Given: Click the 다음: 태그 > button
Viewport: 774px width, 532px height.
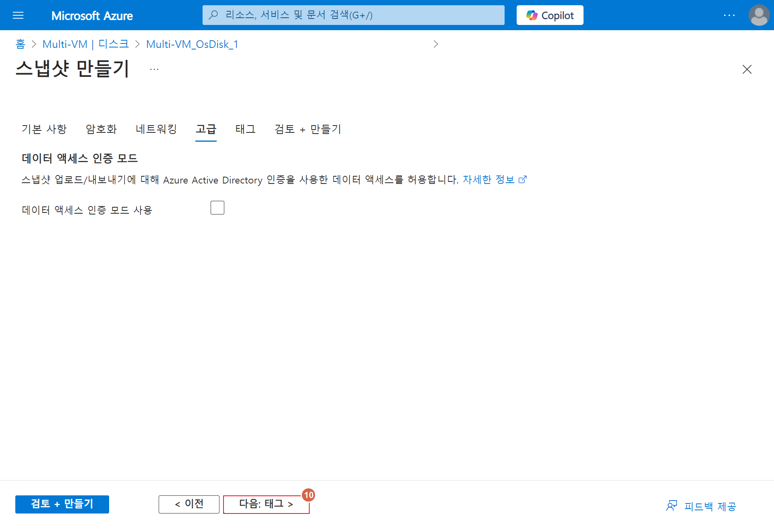Looking at the screenshot, I should tap(266, 504).
